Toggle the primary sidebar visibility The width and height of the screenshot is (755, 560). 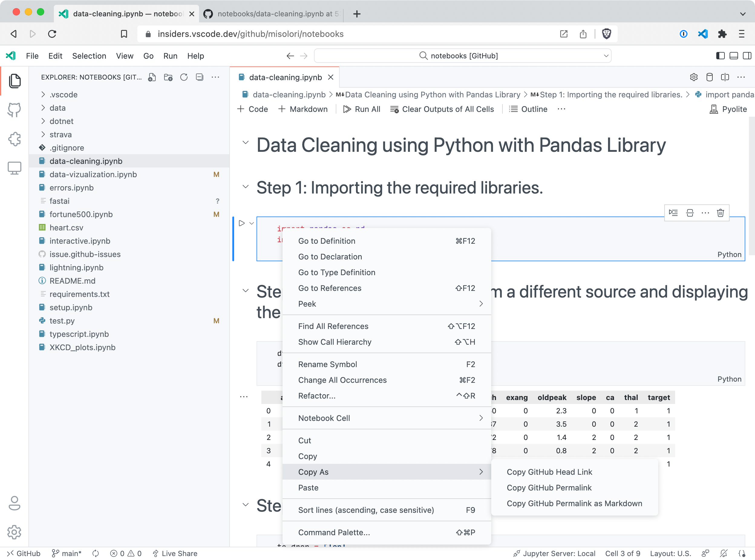(720, 56)
